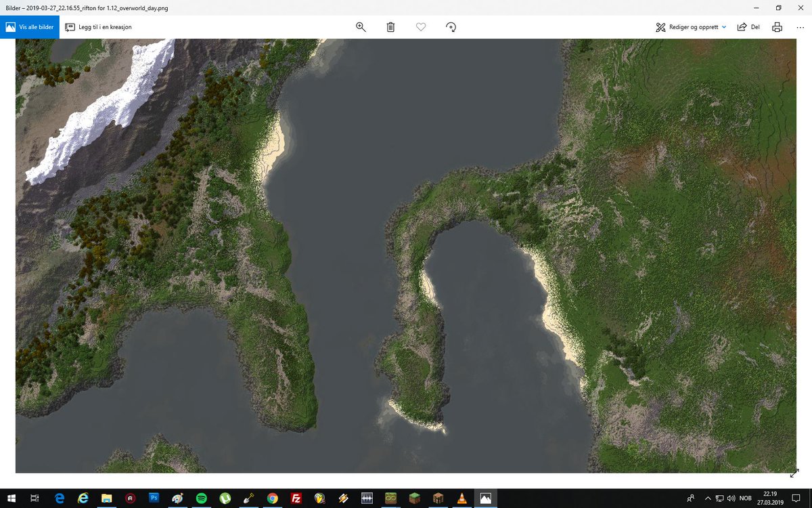The width and height of the screenshot is (812, 508).
Task: Open the shovel icon app on taskbar
Action: (x=248, y=499)
